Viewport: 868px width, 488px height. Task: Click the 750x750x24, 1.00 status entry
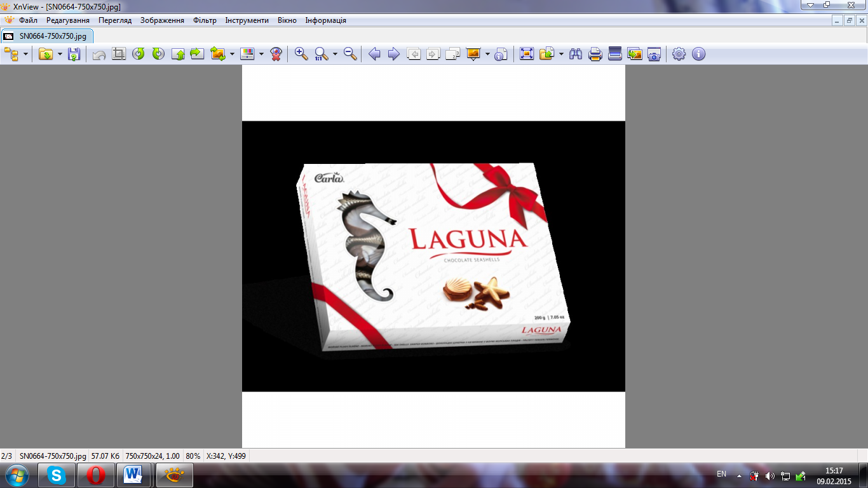click(153, 456)
